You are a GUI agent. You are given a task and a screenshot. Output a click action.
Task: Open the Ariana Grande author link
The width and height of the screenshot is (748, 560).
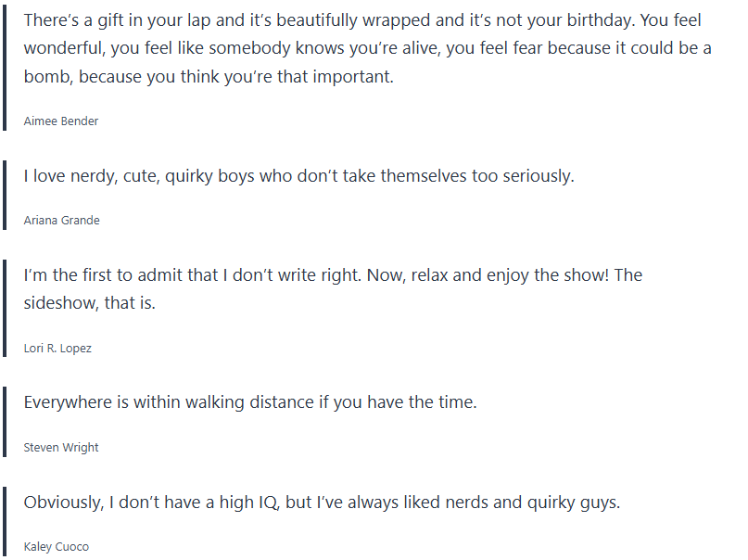tap(61, 220)
